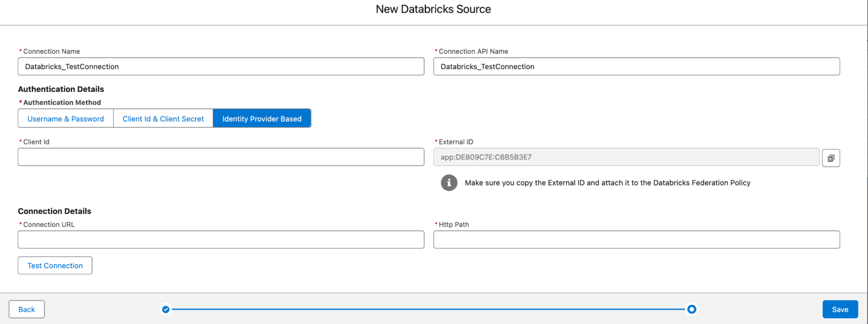
Task: Click the Test Connection button
Action: (x=55, y=265)
